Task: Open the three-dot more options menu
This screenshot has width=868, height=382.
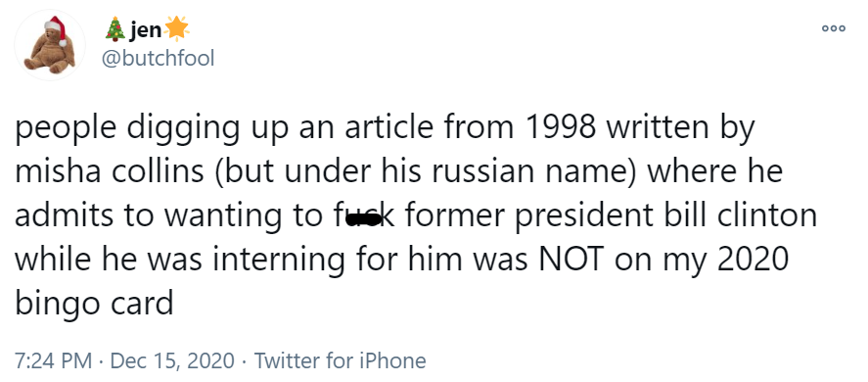Action: coord(834,28)
